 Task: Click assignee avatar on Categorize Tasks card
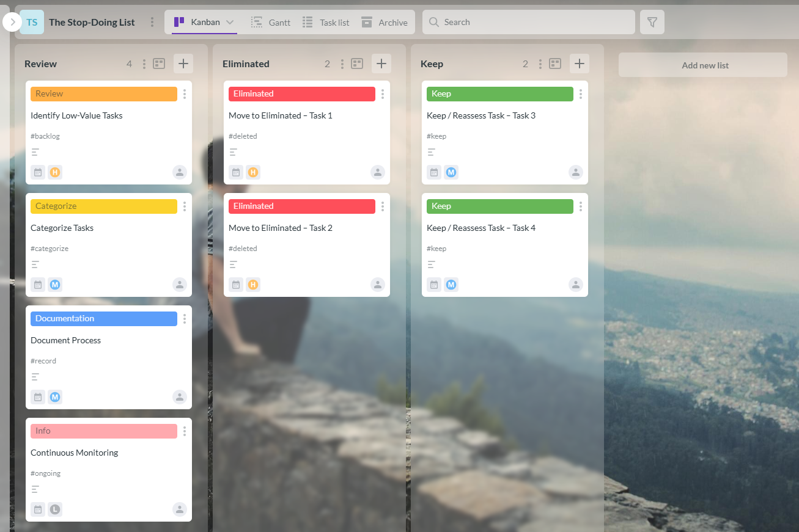point(179,285)
